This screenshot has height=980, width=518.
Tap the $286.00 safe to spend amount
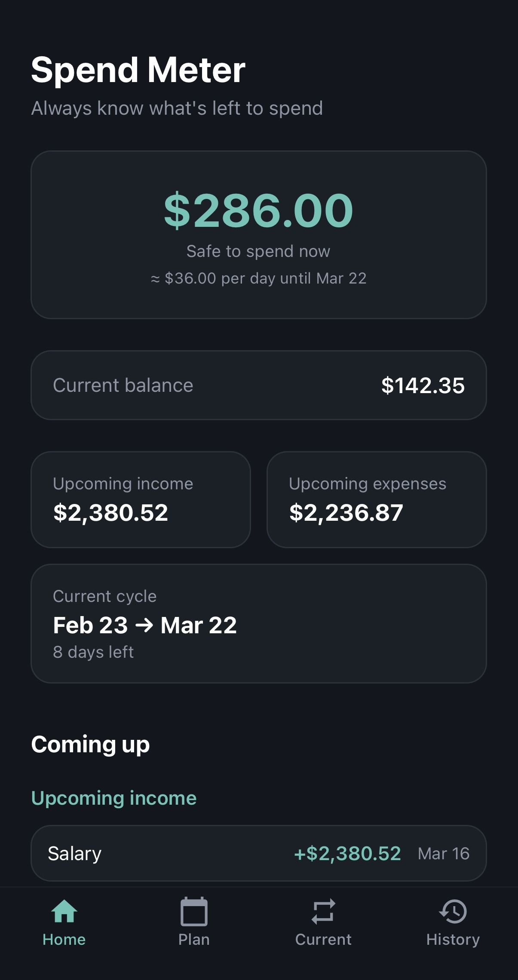(x=258, y=211)
